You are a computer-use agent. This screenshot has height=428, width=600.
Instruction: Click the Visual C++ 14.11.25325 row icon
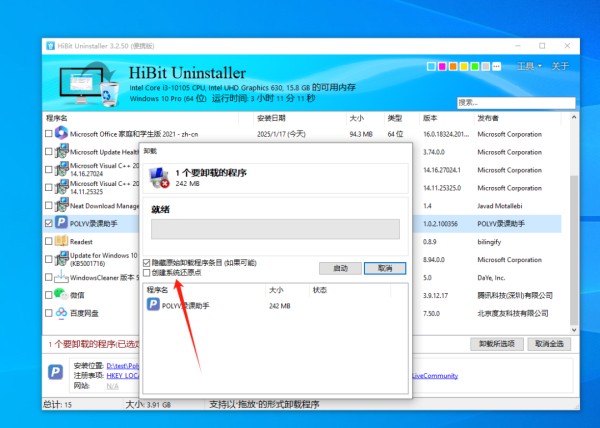61,187
